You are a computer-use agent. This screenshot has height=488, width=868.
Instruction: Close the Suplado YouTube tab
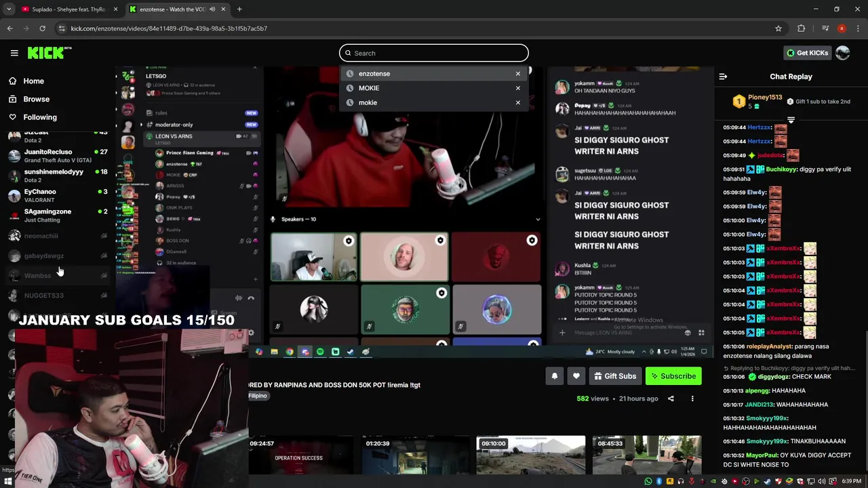tap(115, 9)
